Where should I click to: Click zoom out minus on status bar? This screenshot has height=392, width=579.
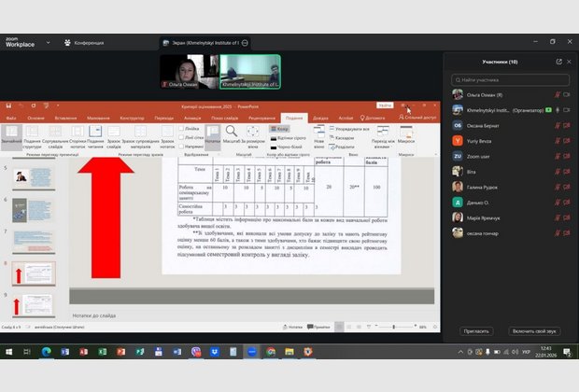click(376, 327)
